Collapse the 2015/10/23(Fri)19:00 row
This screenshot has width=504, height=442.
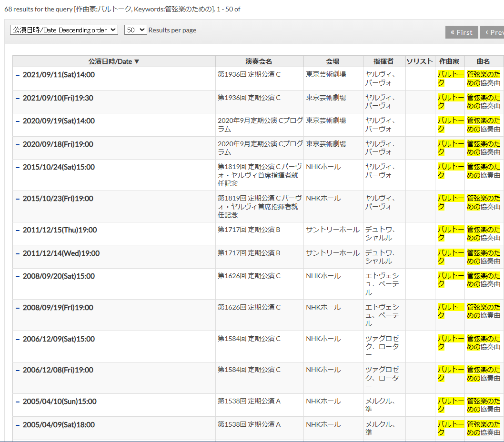[18, 199]
